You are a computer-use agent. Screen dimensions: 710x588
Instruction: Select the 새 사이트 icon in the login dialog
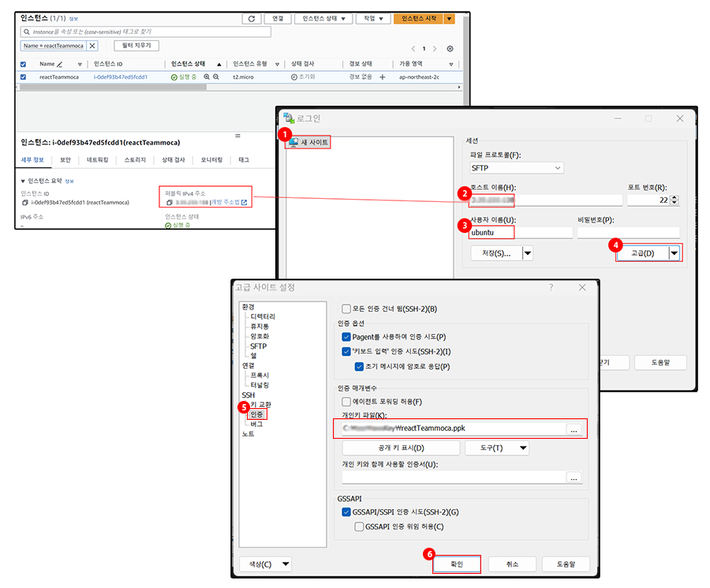[x=294, y=142]
